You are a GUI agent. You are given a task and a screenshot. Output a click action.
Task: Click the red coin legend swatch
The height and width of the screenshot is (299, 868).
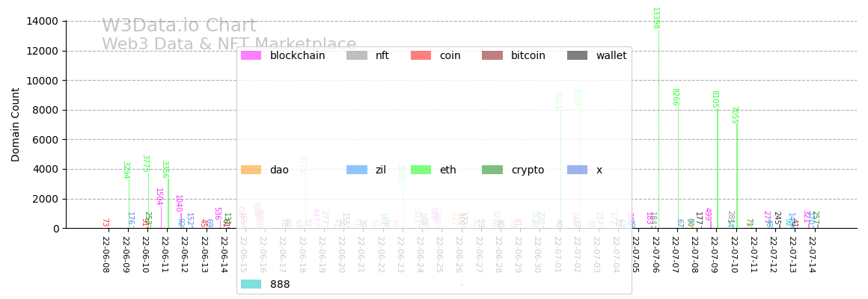pos(421,55)
